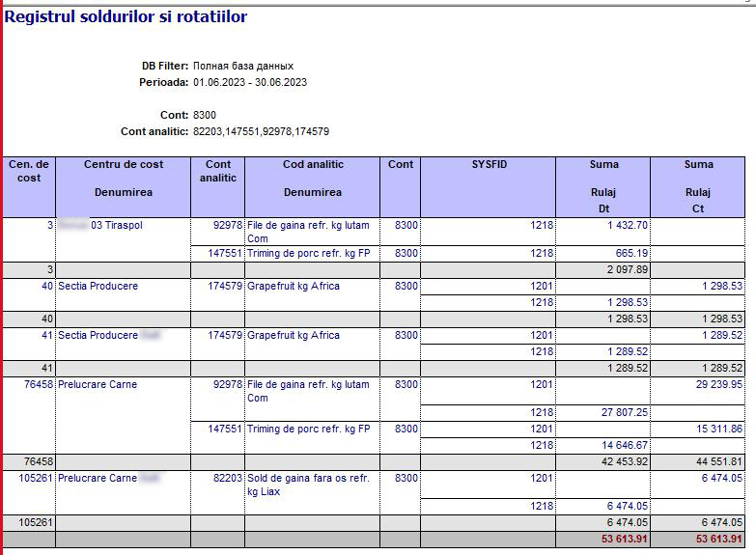Image resolution: width=756 pixels, height=555 pixels.
Task: Select the subtotal 2 097.89 for center 3
Action: pos(628,269)
